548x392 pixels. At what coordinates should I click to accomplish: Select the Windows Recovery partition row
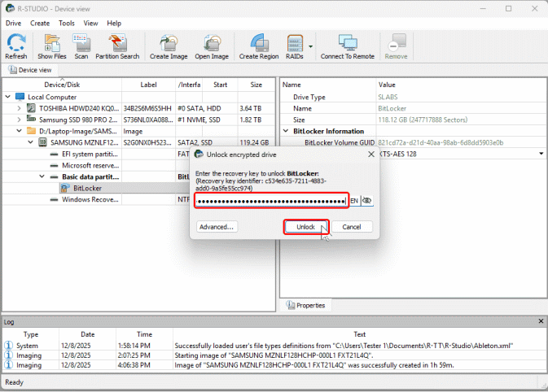[90, 199]
